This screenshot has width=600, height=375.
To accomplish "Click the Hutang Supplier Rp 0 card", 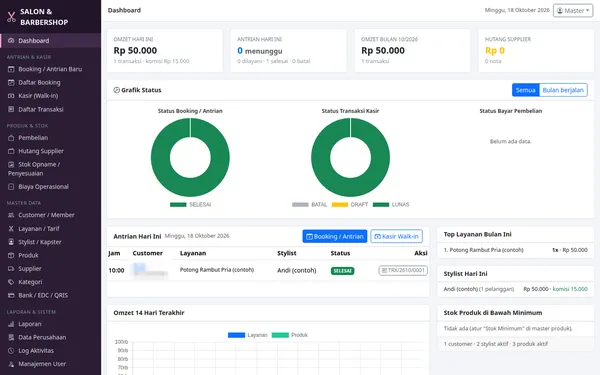I will pos(536,51).
